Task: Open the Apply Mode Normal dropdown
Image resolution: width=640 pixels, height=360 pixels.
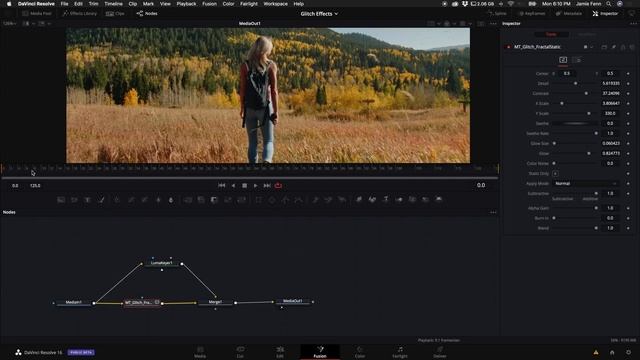Action: pyautogui.click(x=586, y=184)
